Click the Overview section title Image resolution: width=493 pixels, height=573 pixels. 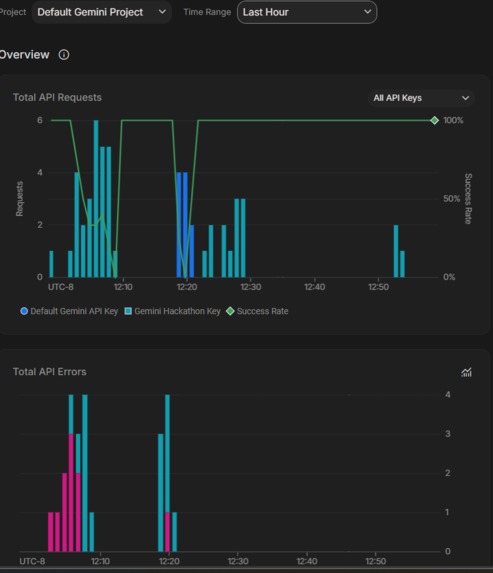(x=24, y=55)
